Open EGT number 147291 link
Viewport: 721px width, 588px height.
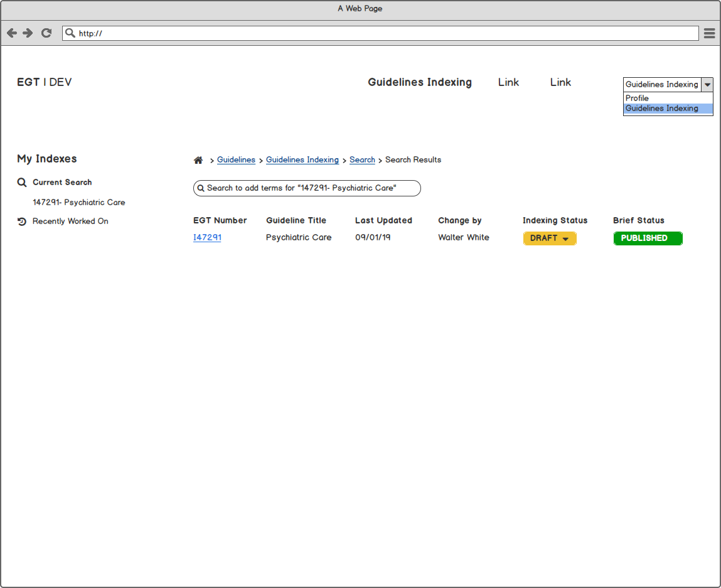coord(207,238)
